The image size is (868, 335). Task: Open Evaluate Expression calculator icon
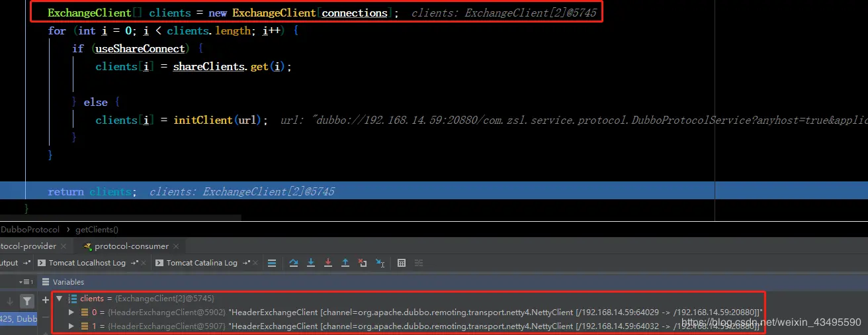[x=402, y=263]
